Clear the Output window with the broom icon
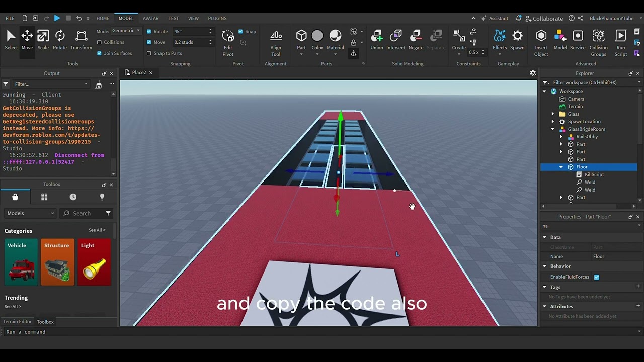The width and height of the screenshot is (644, 362). point(99,84)
